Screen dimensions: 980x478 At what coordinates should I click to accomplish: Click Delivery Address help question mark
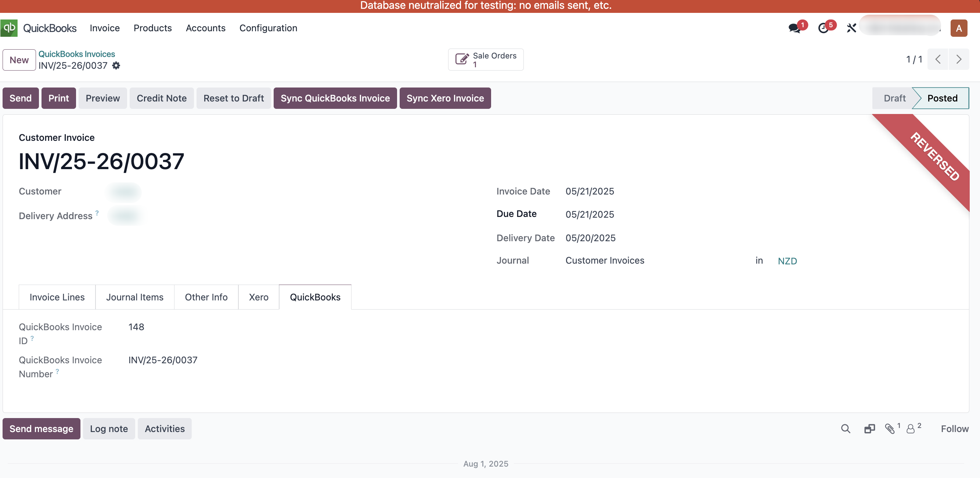point(97,213)
